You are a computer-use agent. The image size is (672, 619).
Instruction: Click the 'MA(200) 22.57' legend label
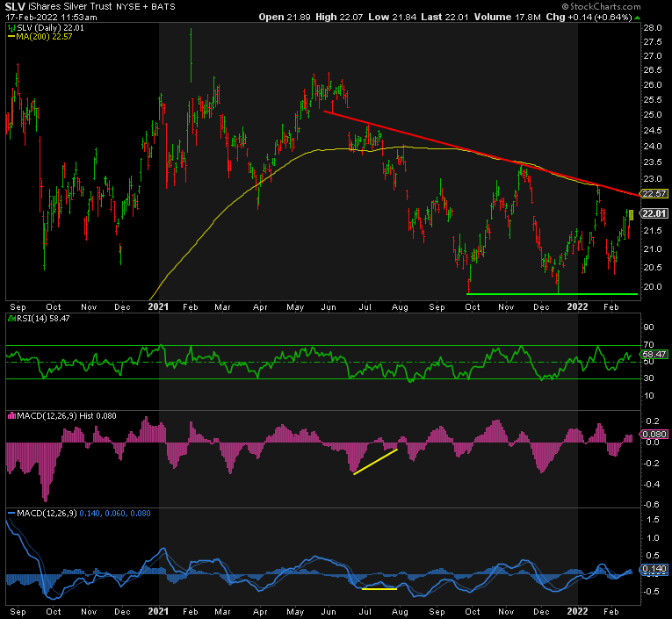coord(44,37)
